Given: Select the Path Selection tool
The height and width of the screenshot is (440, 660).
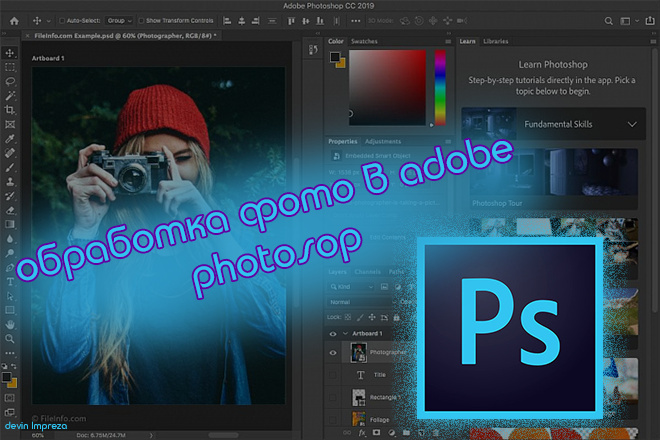Looking at the screenshot, I should click(x=10, y=296).
